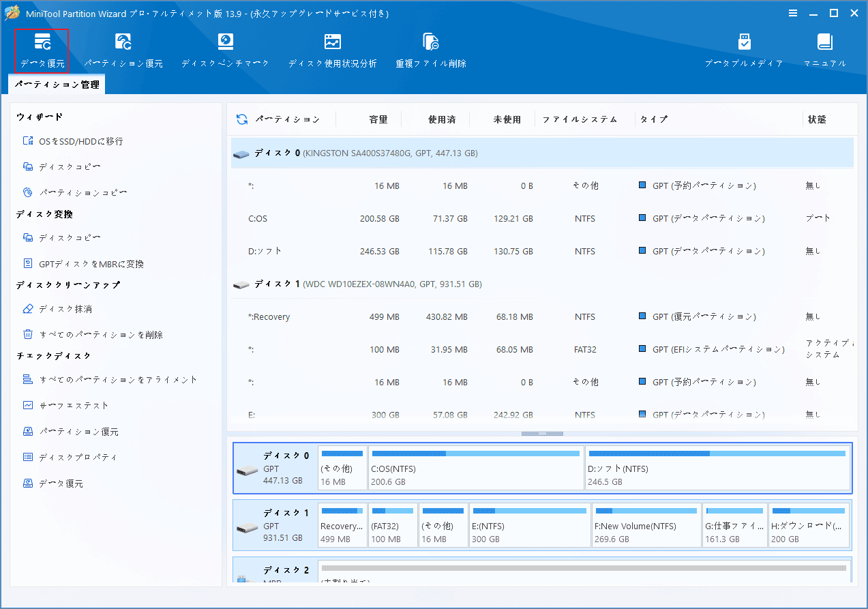Open パーティション復元 in sidebar
The image size is (868, 609).
[71, 432]
